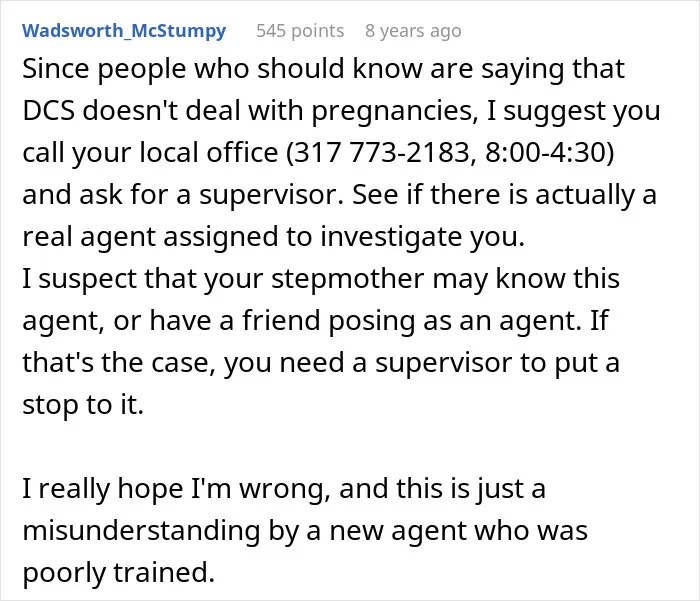Click the word stepmother in the comment
The height and width of the screenshot is (601, 700).
[347, 280]
